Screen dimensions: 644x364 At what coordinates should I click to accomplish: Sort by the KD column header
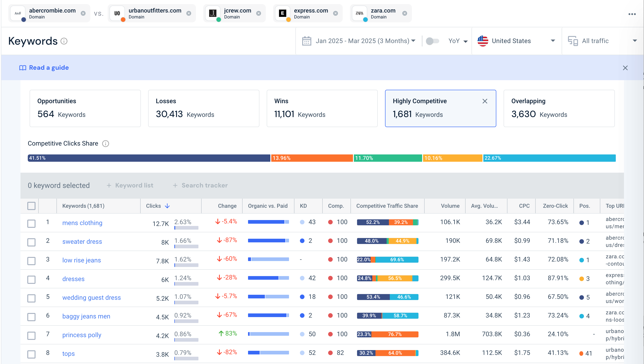[303, 206]
